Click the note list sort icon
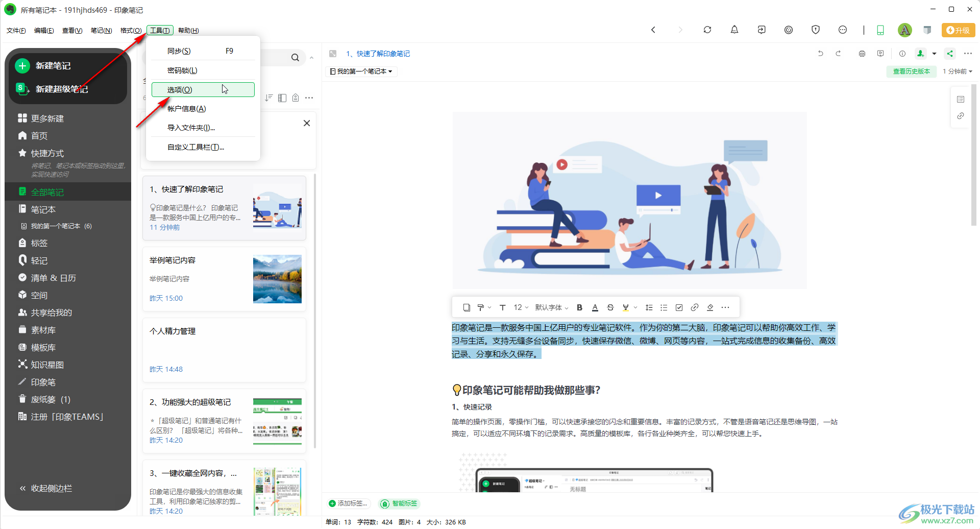The image size is (980, 529). click(x=269, y=98)
